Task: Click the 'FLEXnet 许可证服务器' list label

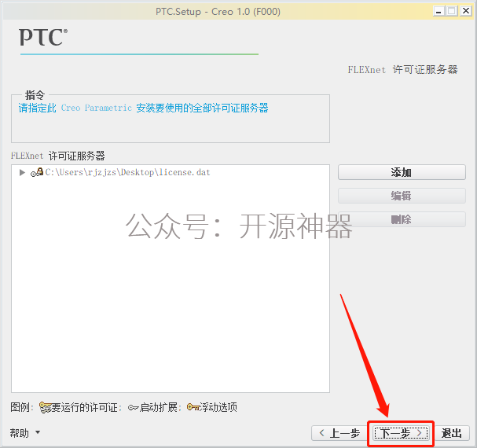Action: pyautogui.click(x=58, y=156)
